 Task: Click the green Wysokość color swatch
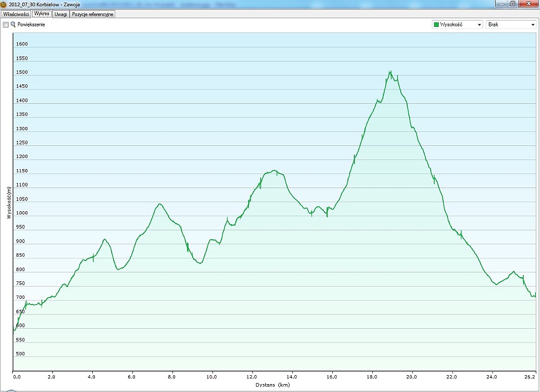tap(436, 25)
